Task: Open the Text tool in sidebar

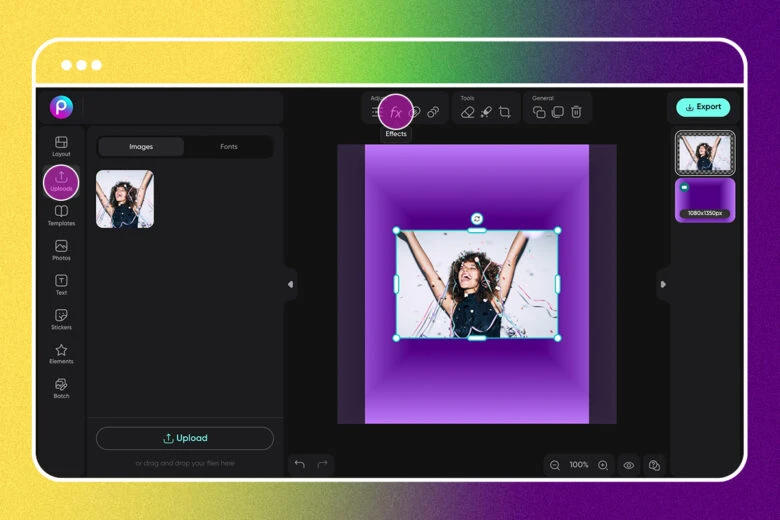Action: pyautogui.click(x=61, y=284)
